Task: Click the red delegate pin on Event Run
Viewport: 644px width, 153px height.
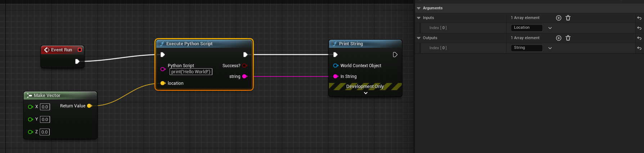Action: pos(80,50)
